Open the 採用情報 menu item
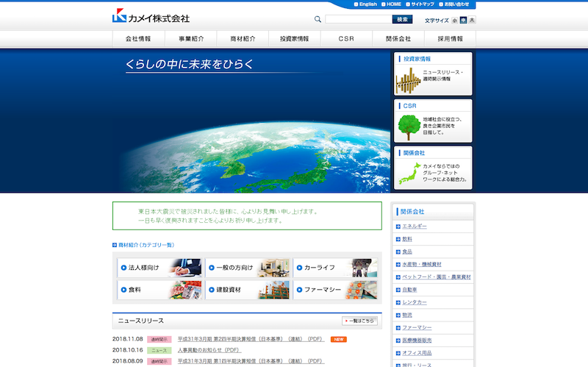 [x=450, y=39]
